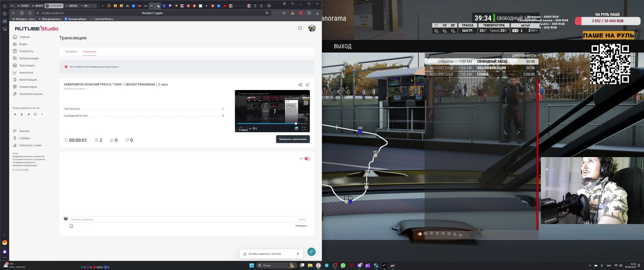The width and height of the screenshot is (644, 270).
Task: Open the Low Fuel Motorsport bookmark
Action: (102, 19)
